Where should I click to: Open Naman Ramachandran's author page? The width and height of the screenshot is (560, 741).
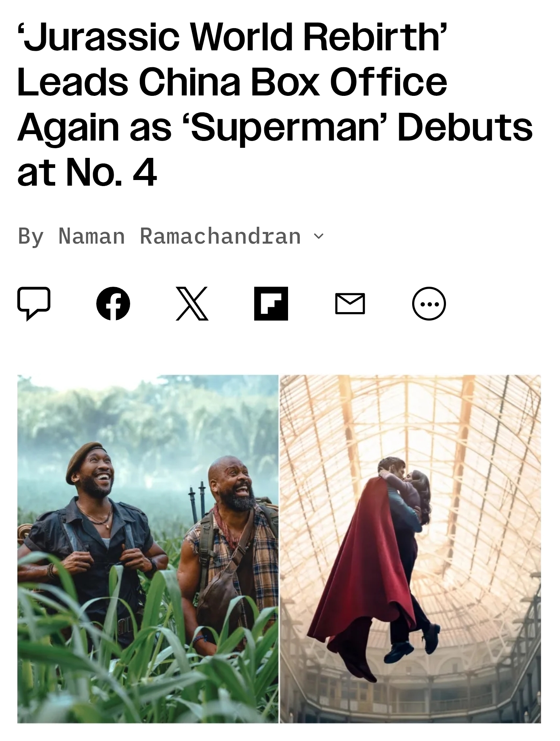pos(180,236)
